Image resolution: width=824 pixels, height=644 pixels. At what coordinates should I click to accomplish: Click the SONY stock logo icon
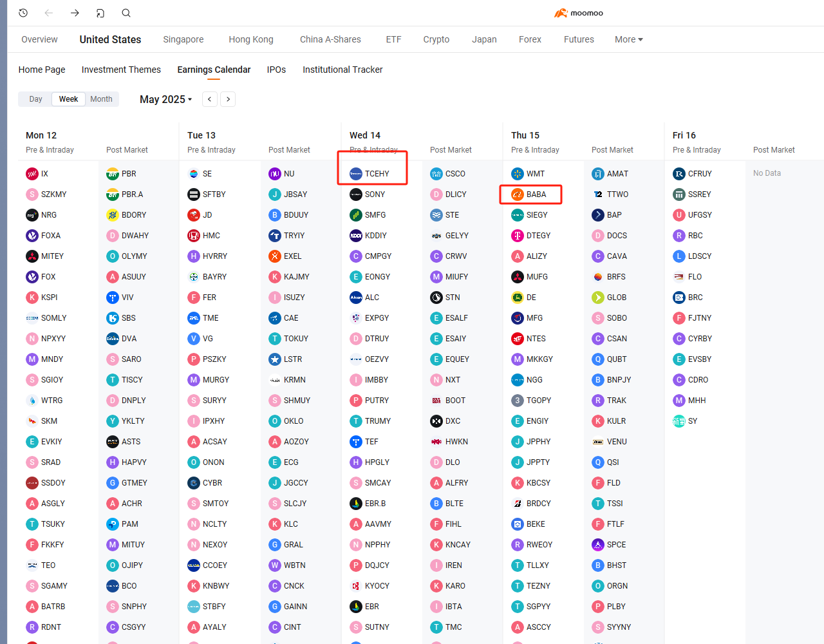pyautogui.click(x=356, y=194)
